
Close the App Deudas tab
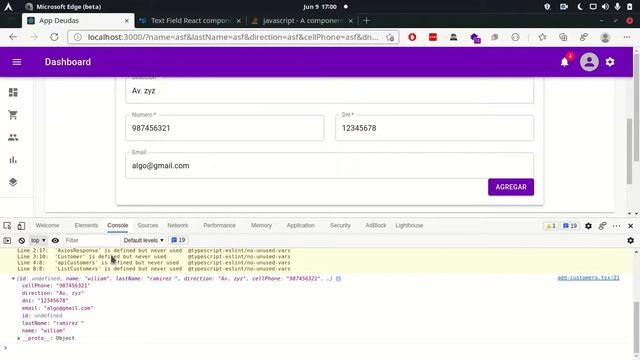click(x=127, y=20)
